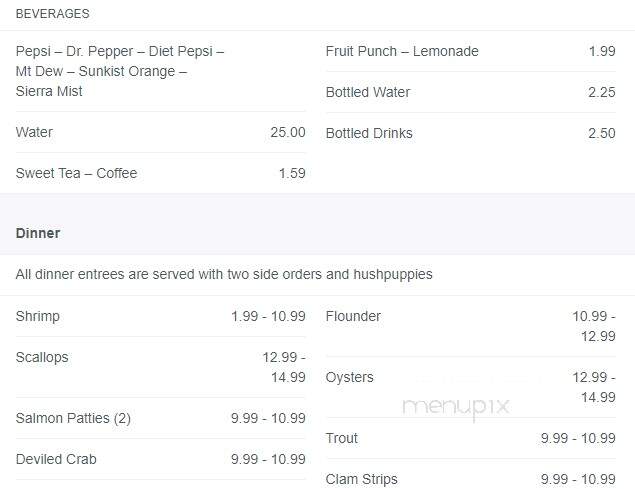Click the dinner entrees side orders note
This screenshot has height=489, width=635.
(224, 275)
